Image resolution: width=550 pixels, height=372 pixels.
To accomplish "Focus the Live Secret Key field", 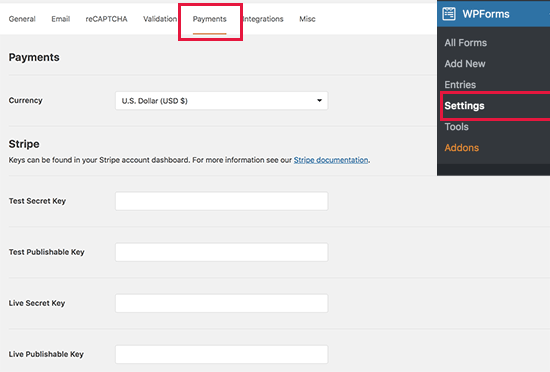I will pos(222,303).
